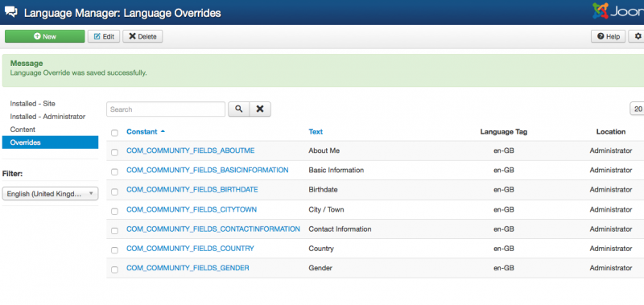Screen dimensions: 644x305
Task: Sort by the Text column header
Action: click(316, 132)
